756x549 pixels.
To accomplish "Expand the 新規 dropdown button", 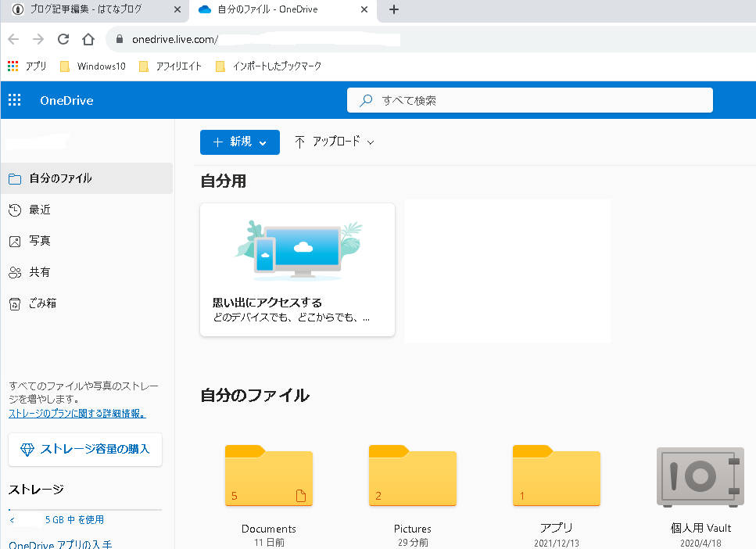I will click(x=240, y=142).
